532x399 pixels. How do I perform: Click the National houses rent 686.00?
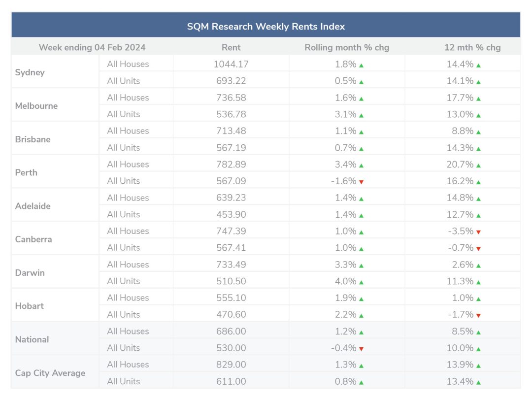click(231, 331)
